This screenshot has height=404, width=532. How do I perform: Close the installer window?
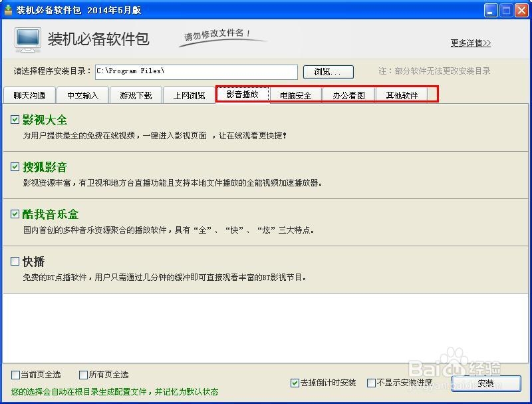point(521,10)
